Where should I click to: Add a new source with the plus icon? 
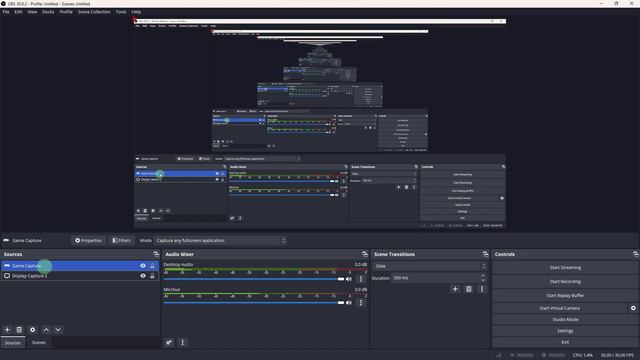pyautogui.click(x=7, y=329)
